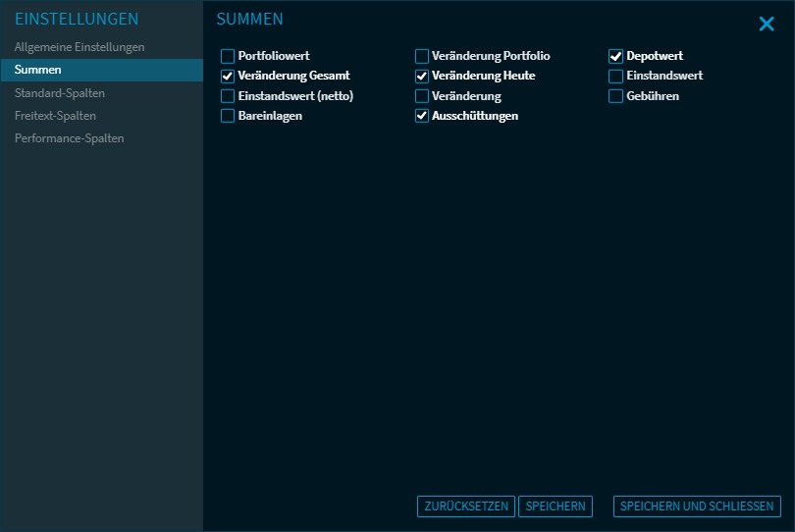
Task: Click the Zurücksetzen button
Action: (x=465, y=506)
